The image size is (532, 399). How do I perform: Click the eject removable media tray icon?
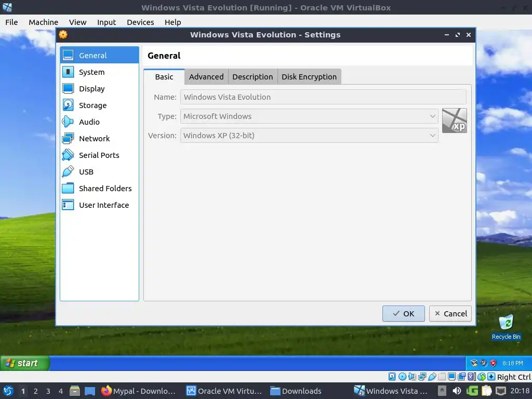(x=442, y=391)
